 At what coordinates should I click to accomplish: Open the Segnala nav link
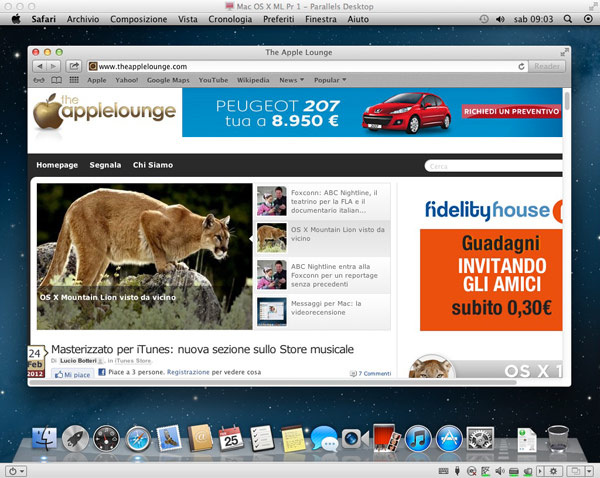tap(105, 165)
